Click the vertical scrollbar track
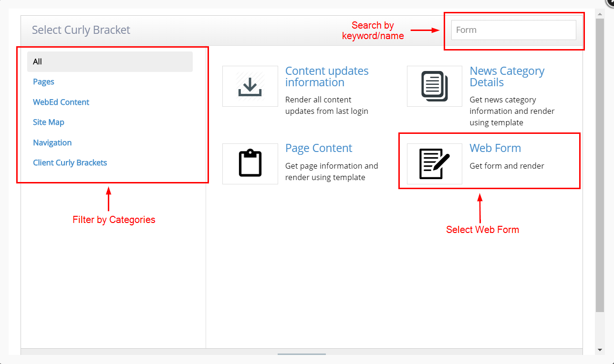The width and height of the screenshot is (614, 364). click(x=600, y=191)
